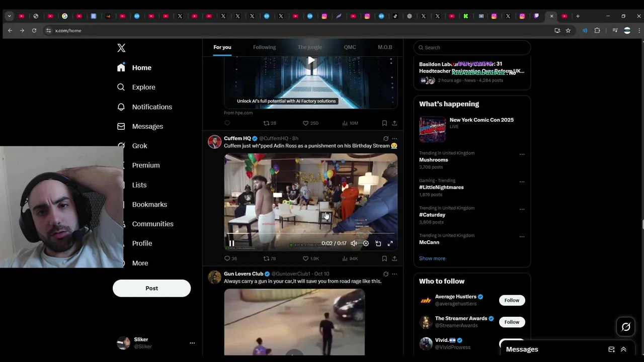Viewport: 644px width, 362px height.
Task: Open Gun Lovers Club profile name
Action: coord(244,274)
